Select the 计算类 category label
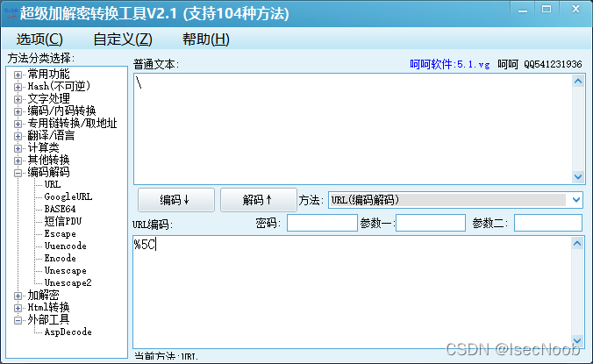The image size is (593, 364). coord(43,147)
